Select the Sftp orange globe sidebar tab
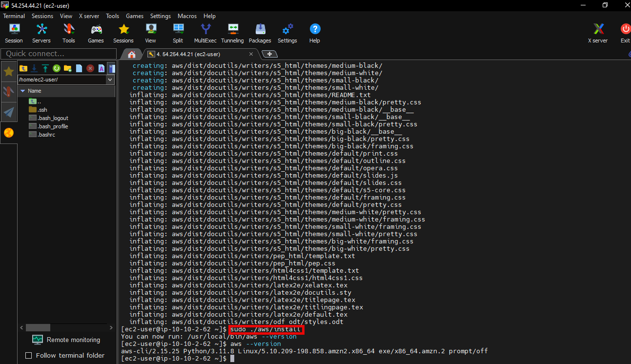This screenshot has width=631, height=364. 9,133
